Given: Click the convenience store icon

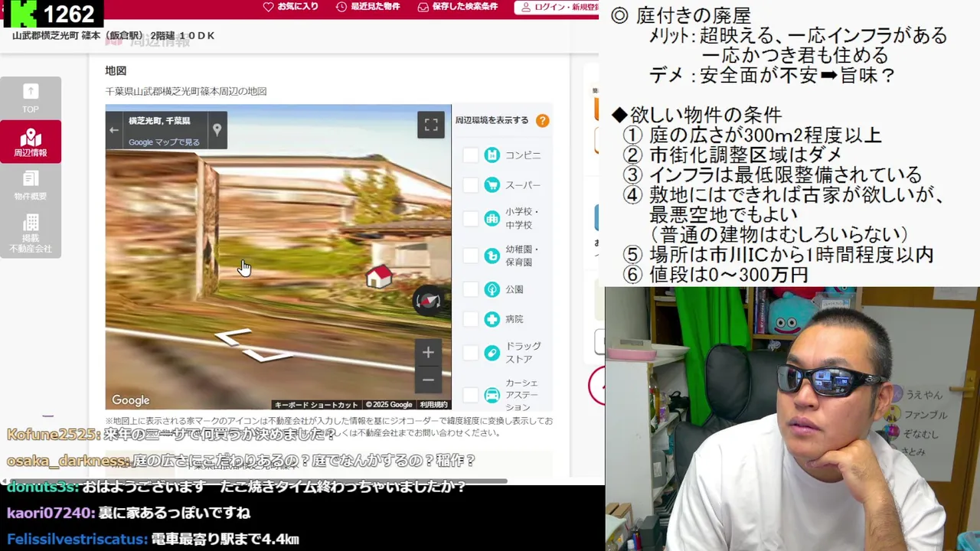Looking at the screenshot, I should 492,155.
